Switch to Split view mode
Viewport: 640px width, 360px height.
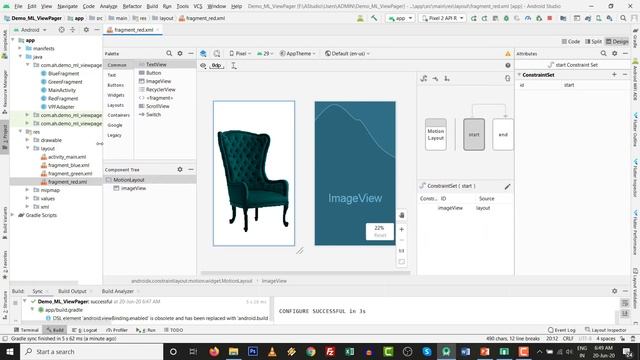coord(593,41)
